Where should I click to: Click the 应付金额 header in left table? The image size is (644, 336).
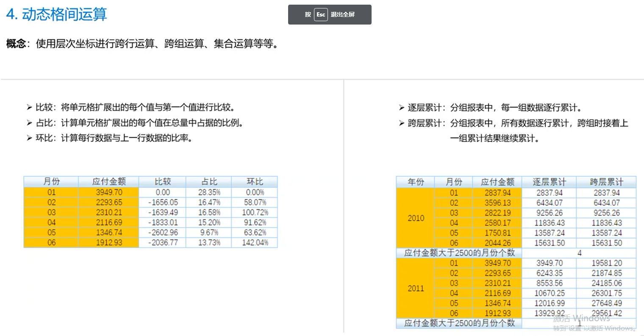click(108, 182)
